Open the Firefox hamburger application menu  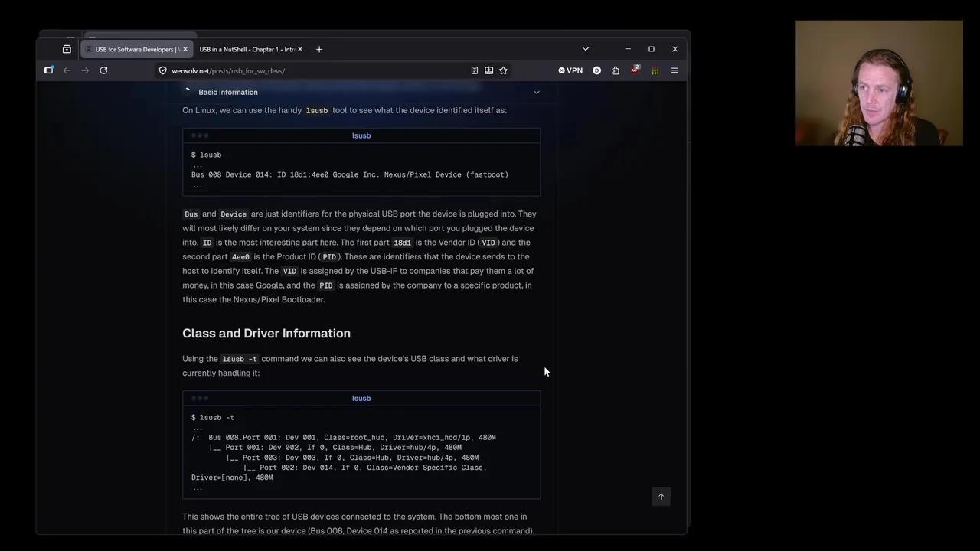[675, 70]
